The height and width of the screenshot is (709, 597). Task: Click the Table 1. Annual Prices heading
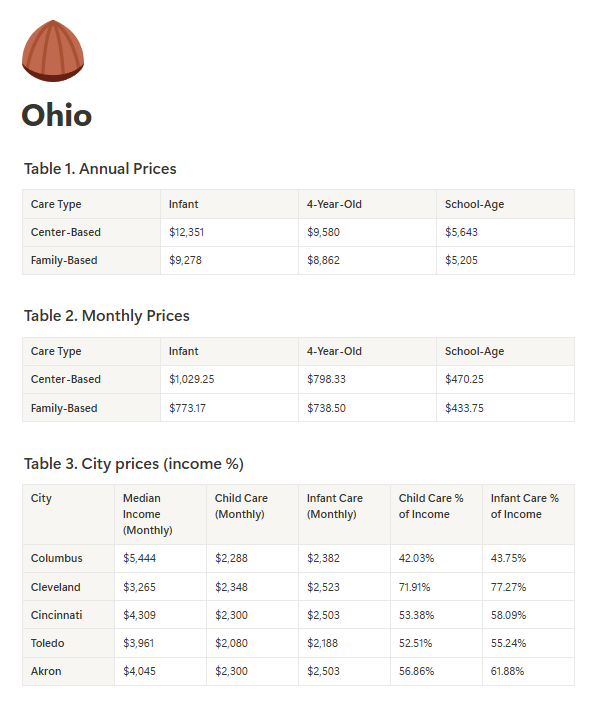pos(100,169)
